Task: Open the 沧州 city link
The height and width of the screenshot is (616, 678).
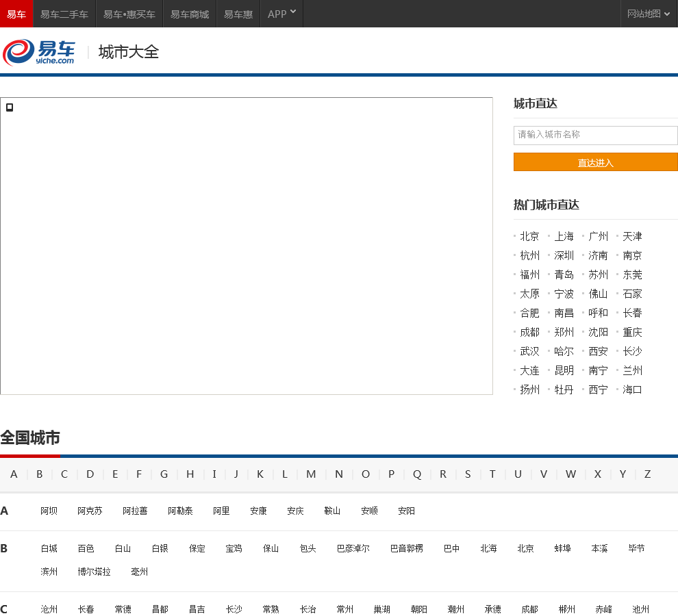Action: [49, 609]
